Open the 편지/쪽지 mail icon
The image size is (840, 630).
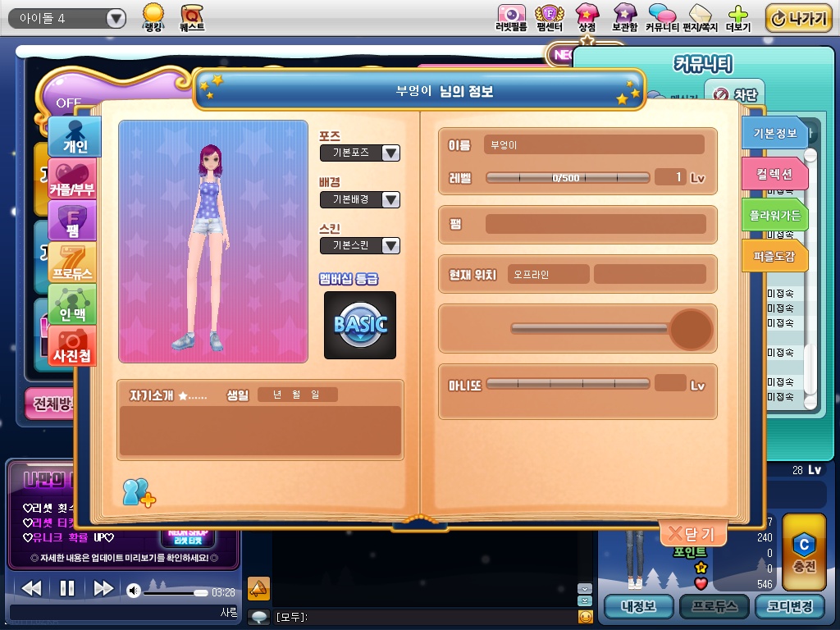[x=700, y=18]
